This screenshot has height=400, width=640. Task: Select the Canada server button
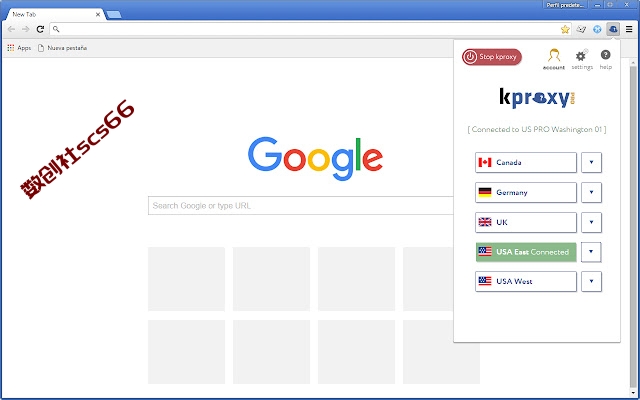[x=526, y=162]
